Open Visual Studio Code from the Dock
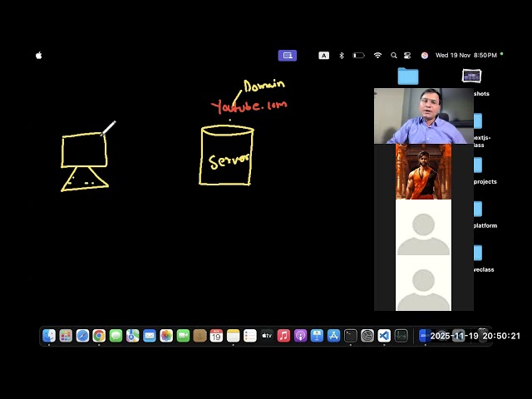Image resolution: width=532 pixels, height=399 pixels. pos(384,336)
